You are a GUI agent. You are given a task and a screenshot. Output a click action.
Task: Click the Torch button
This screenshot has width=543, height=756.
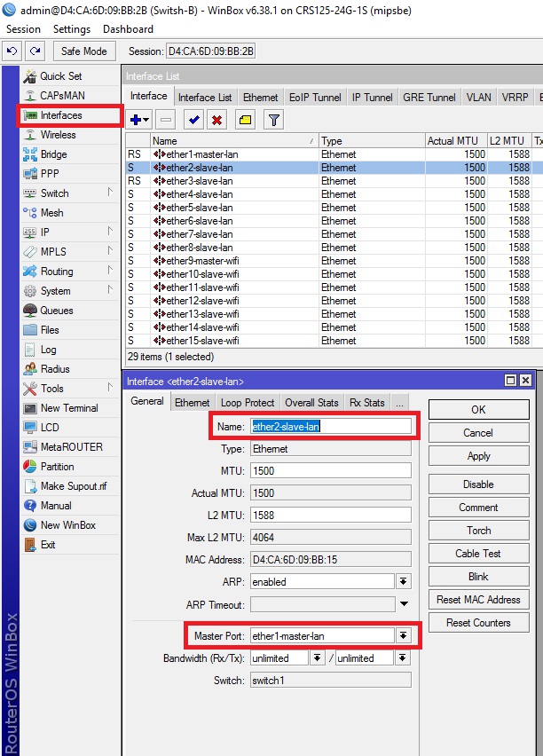tap(478, 531)
